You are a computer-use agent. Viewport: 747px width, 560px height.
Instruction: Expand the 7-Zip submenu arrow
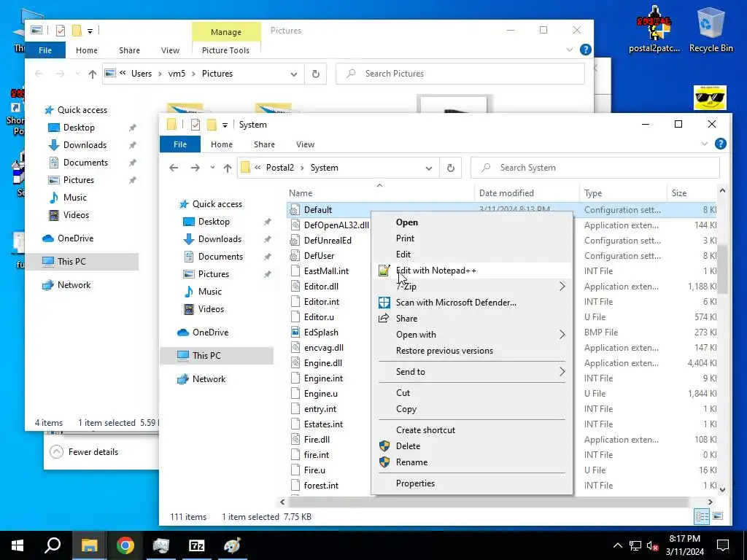point(562,286)
